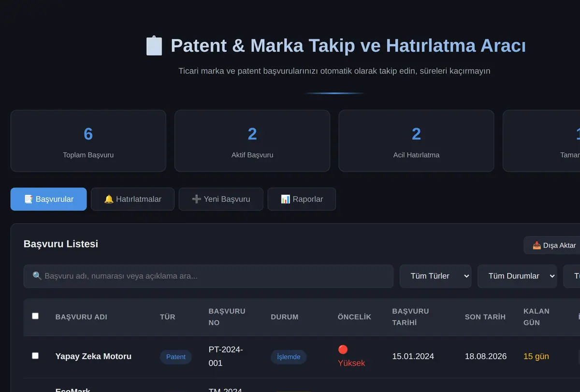
Task: Click the clipboard icon beside the page title
Action: (x=154, y=46)
